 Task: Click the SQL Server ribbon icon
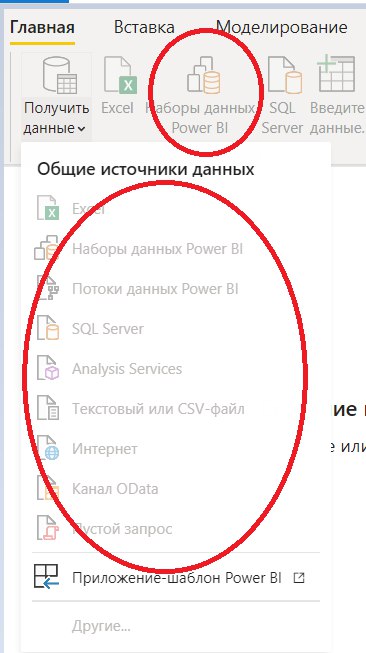pos(285,76)
